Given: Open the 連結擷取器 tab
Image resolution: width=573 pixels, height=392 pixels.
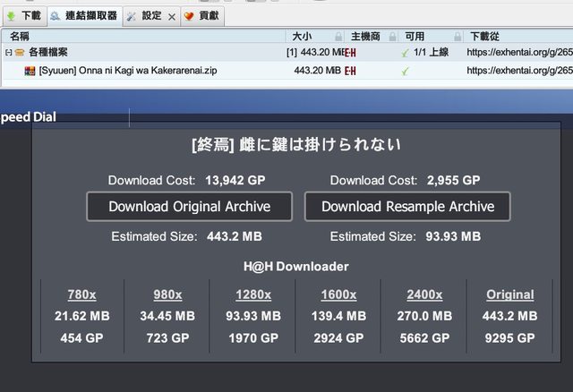Looking at the screenshot, I should pyautogui.click(x=84, y=16).
